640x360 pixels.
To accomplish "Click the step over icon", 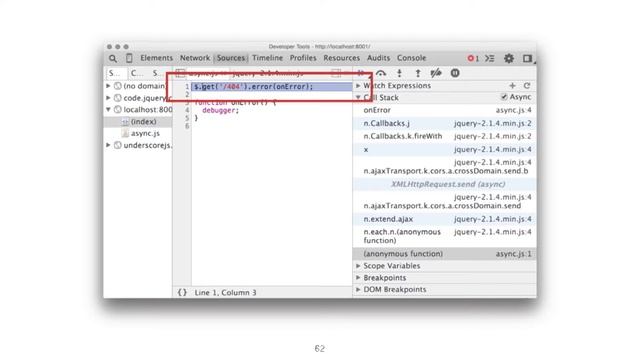I will (x=381, y=73).
